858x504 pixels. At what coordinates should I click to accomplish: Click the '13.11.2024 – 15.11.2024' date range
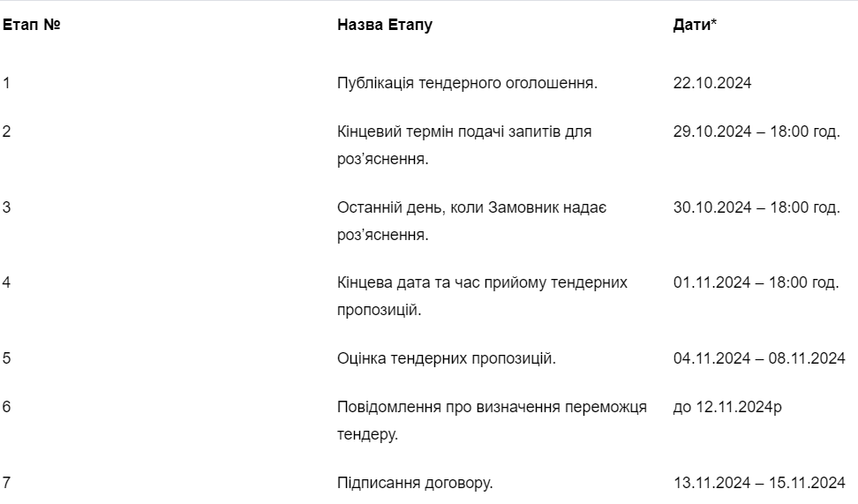(759, 483)
